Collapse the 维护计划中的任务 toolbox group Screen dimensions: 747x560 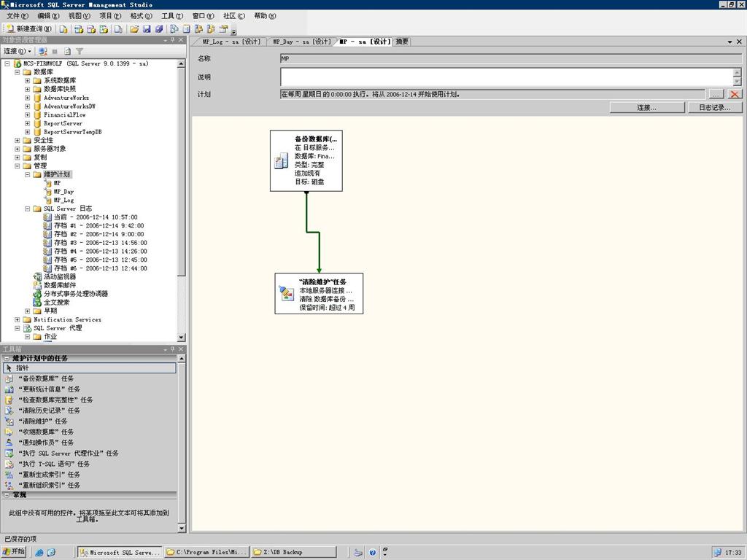click(7, 358)
